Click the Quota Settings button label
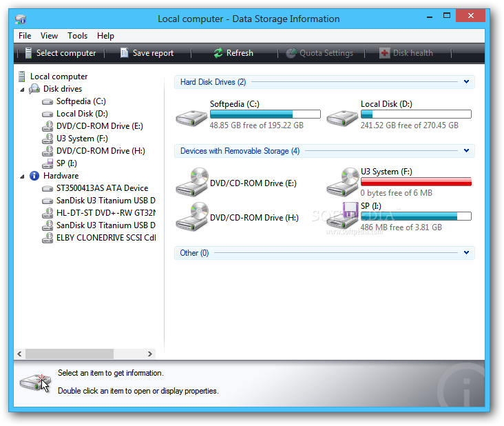This screenshot has width=504, height=426. coord(326,53)
